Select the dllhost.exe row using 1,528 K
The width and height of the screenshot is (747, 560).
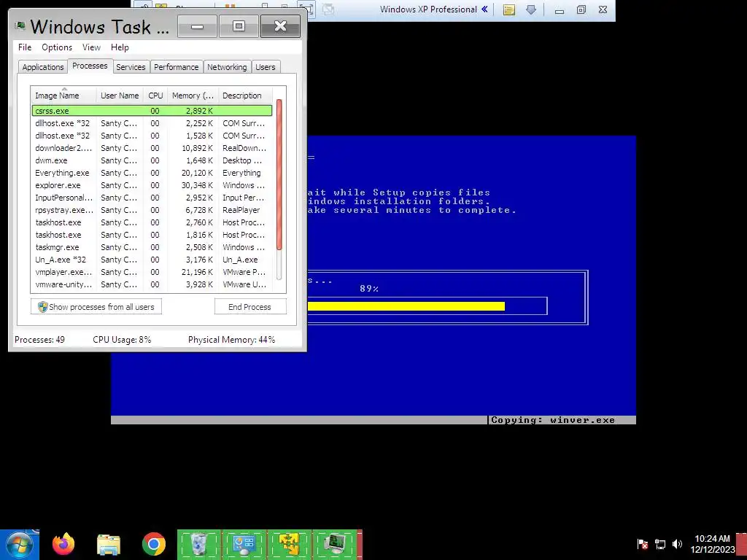click(x=152, y=135)
